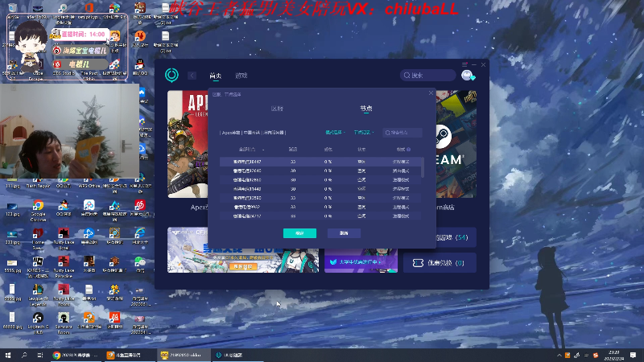Click the node list scrollbar
The height and width of the screenshot is (362, 644).
tap(423, 167)
